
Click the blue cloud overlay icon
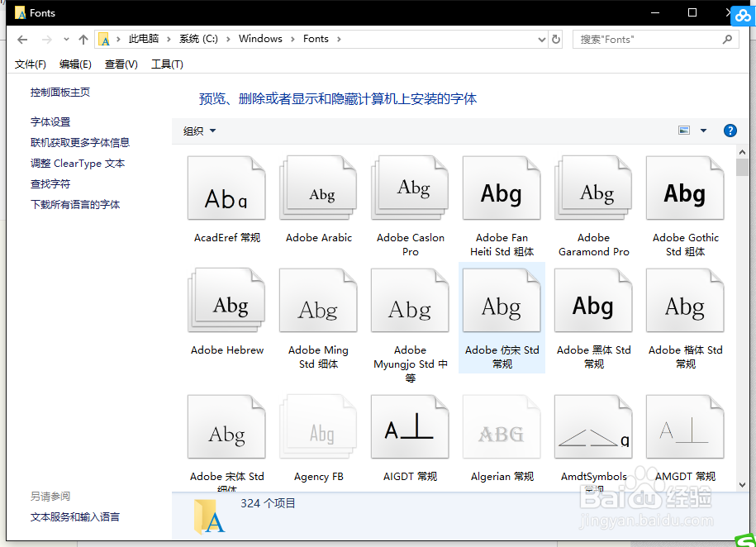click(x=743, y=16)
